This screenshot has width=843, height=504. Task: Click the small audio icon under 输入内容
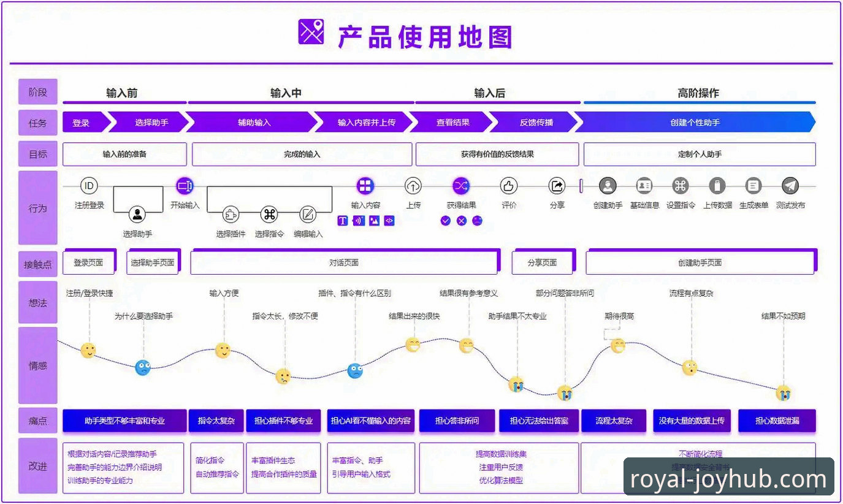[359, 221]
